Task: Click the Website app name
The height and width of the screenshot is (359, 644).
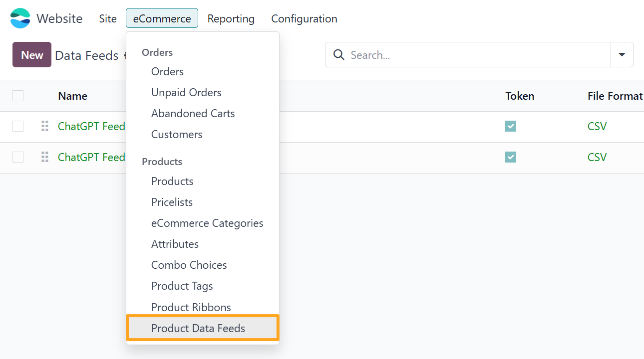Action: coord(59,18)
